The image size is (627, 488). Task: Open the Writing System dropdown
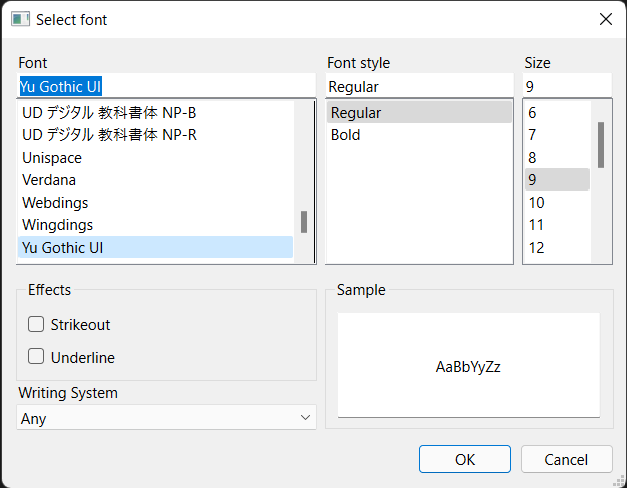point(167,418)
